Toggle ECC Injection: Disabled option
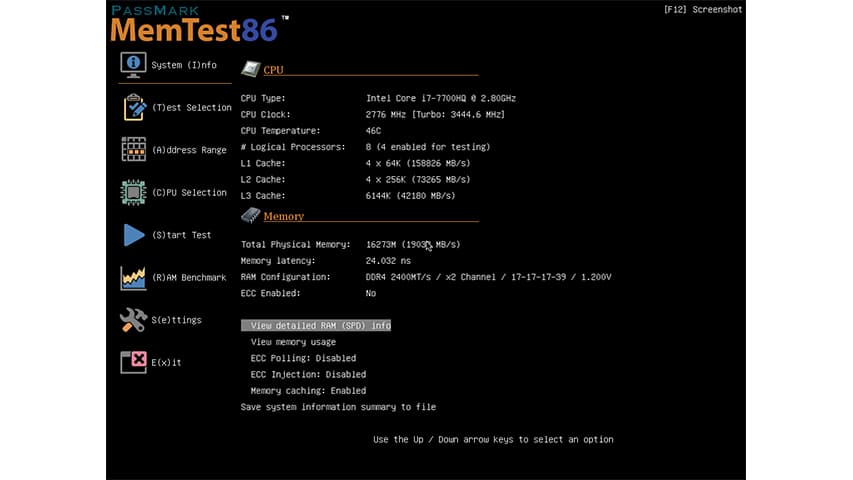The width and height of the screenshot is (853, 480). [x=308, y=374]
